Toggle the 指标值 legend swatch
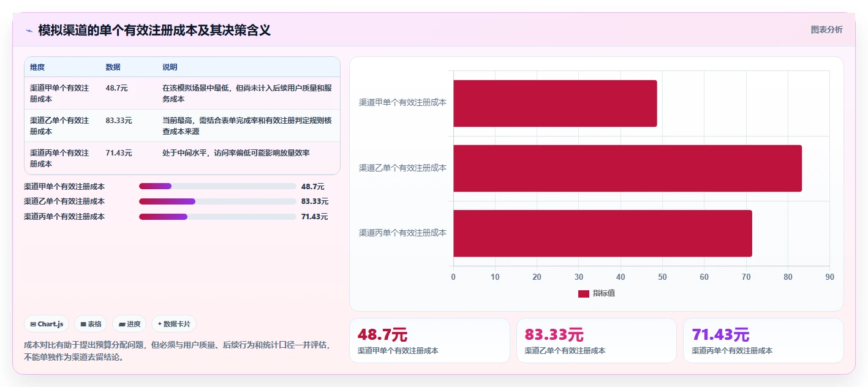This screenshot has height=387, width=868. coord(583,294)
